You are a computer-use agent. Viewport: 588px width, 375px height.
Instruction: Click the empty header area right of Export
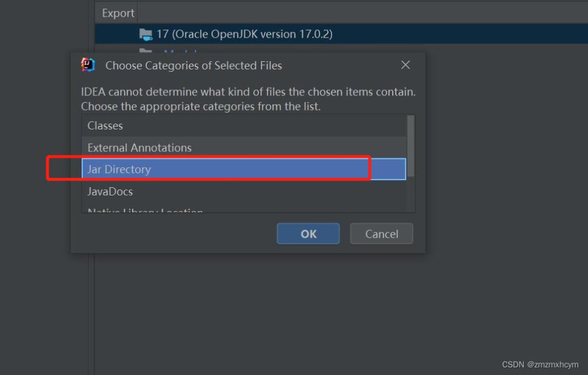click(353, 13)
